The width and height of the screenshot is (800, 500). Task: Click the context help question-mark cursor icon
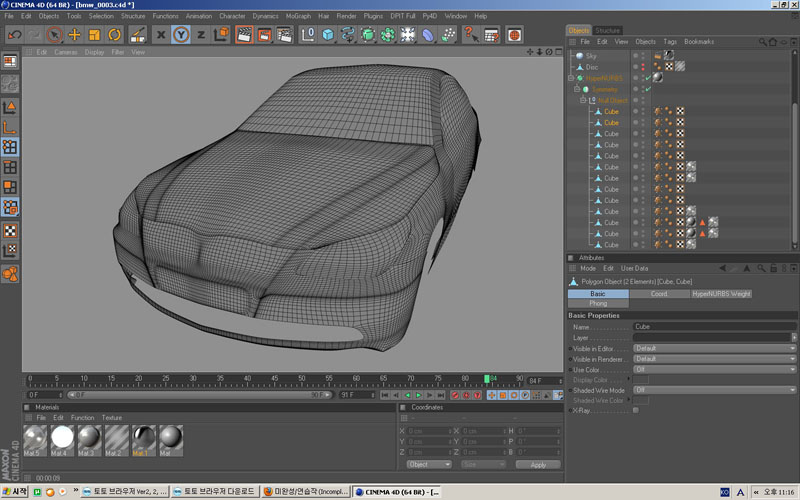[470, 35]
